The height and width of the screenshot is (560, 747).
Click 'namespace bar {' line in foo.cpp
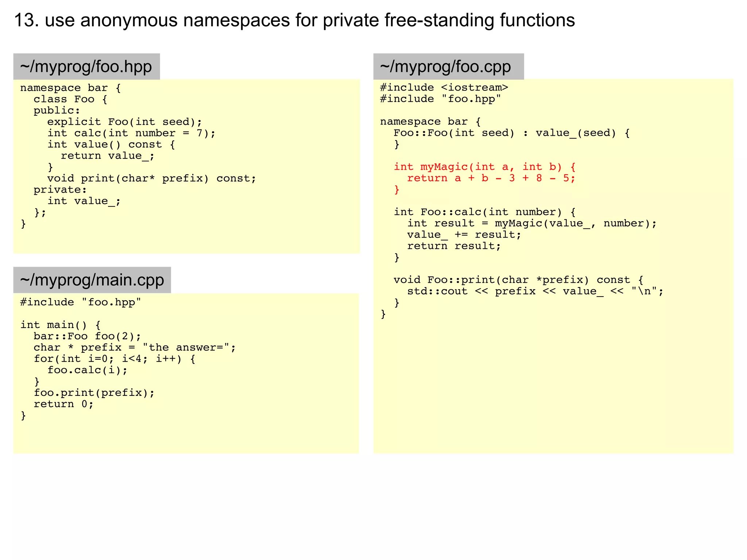pyautogui.click(x=430, y=121)
